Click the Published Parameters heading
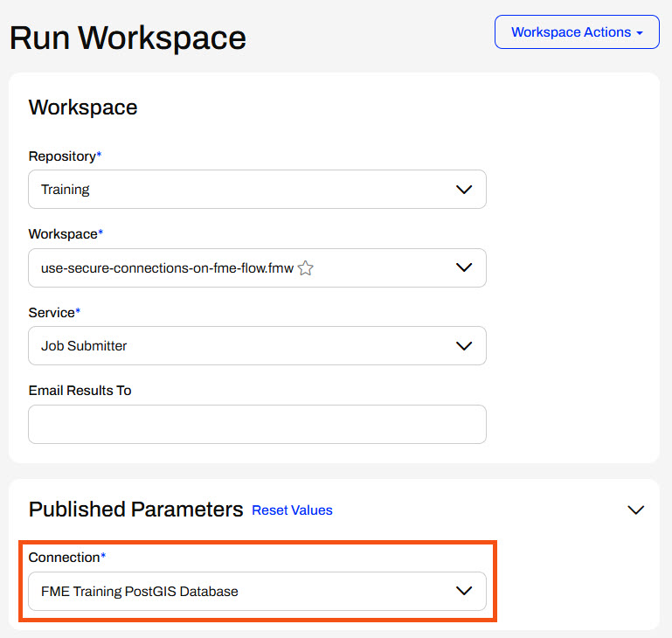The image size is (672, 638). (135, 510)
